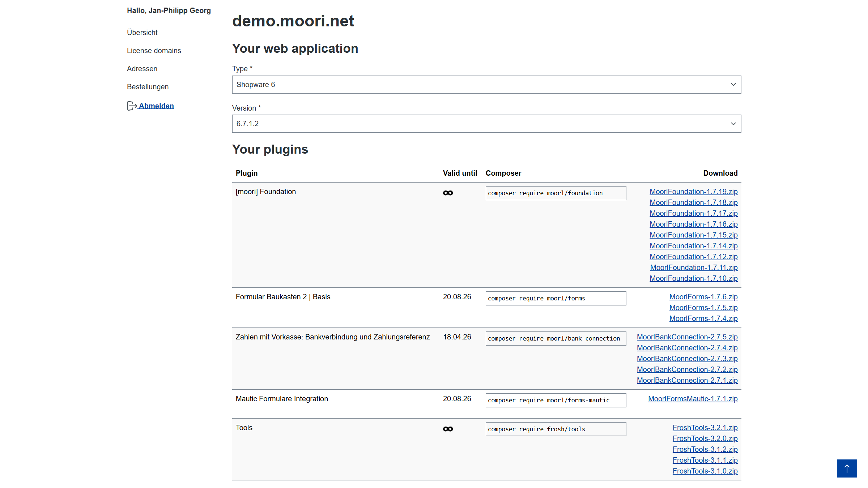868x488 pixels.
Task: Click the moorl/forms composer command field
Action: pos(556,298)
